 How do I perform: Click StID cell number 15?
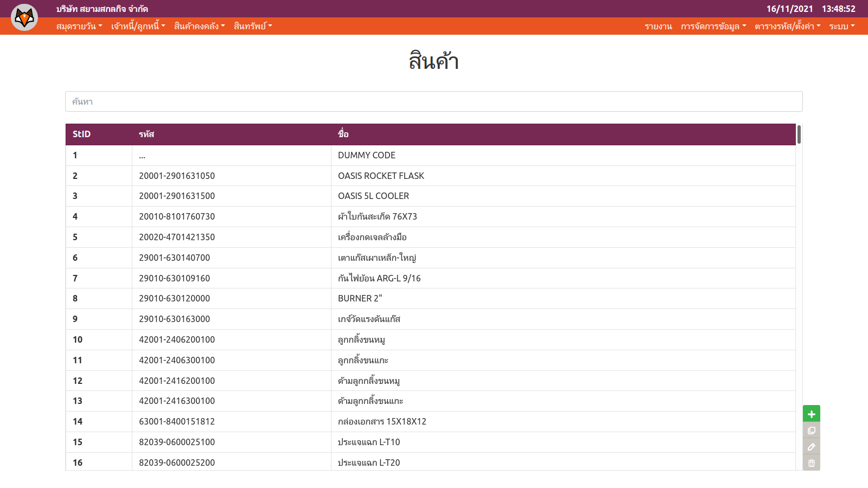[99, 442]
